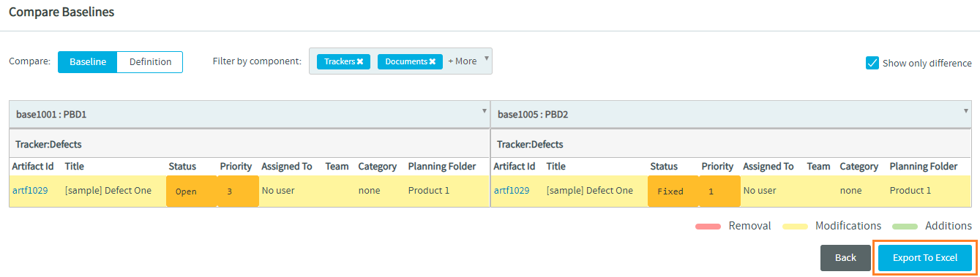980x277 pixels.
Task: Click Product 1 cell in PBD1 row
Action: [x=429, y=191]
